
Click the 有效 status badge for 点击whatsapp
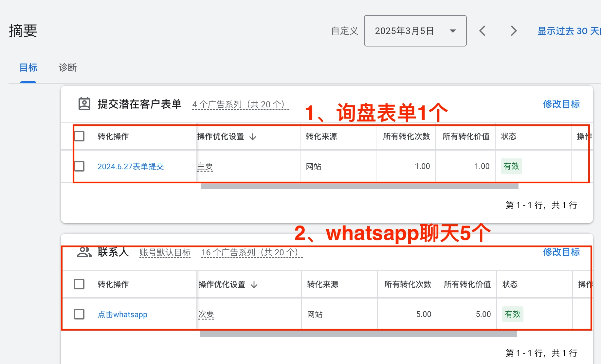point(513,314)
